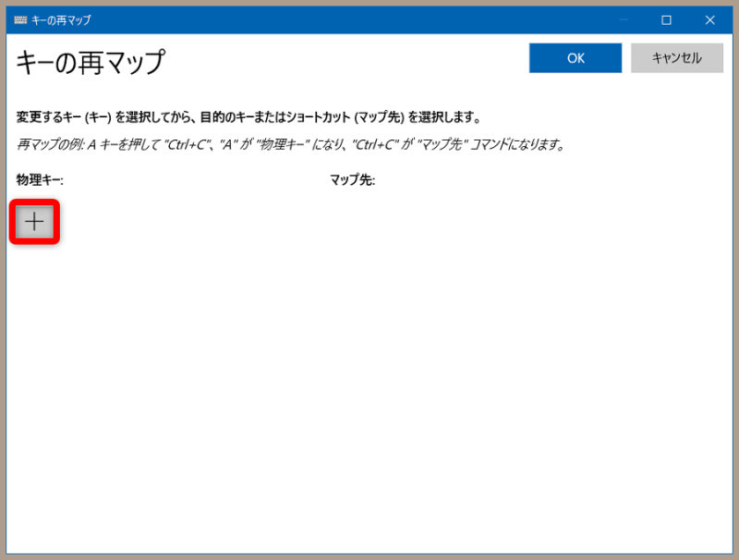Select the 物理キー: column label
The image size is (739, 560).
tap(40, 180)
